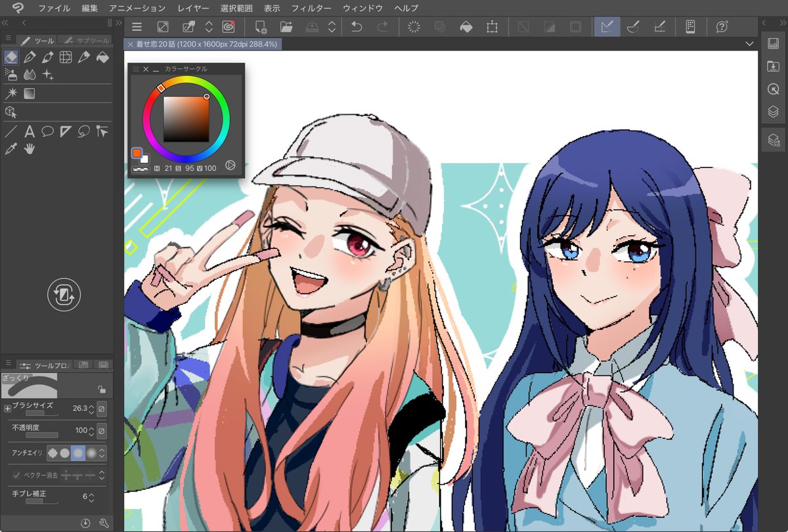The image size is (788, 532).
Task: Open the Clip Studio spiral icon
Action: coord(228,27)
